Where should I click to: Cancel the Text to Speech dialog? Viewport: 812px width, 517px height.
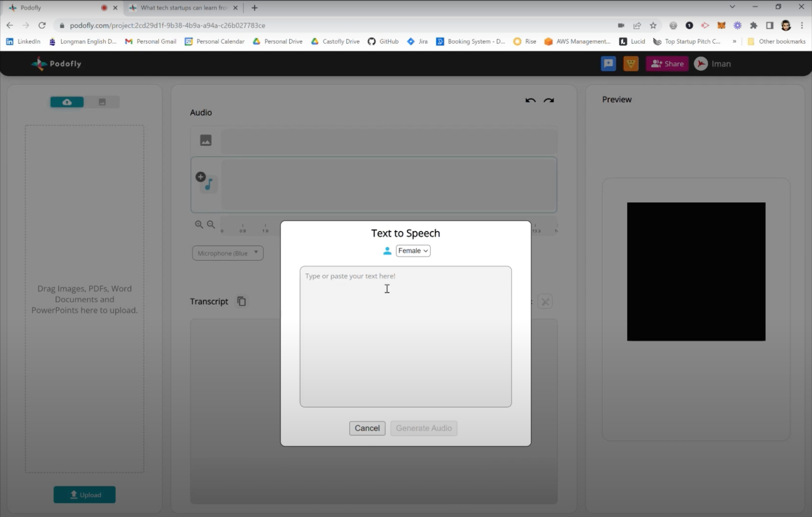[x=367, y=428]
